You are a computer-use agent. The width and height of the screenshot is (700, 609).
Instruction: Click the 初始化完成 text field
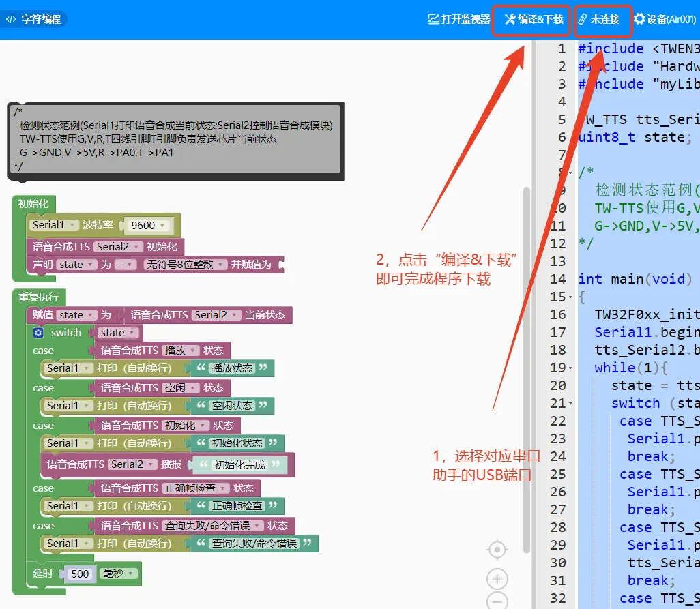coord(238,465)
